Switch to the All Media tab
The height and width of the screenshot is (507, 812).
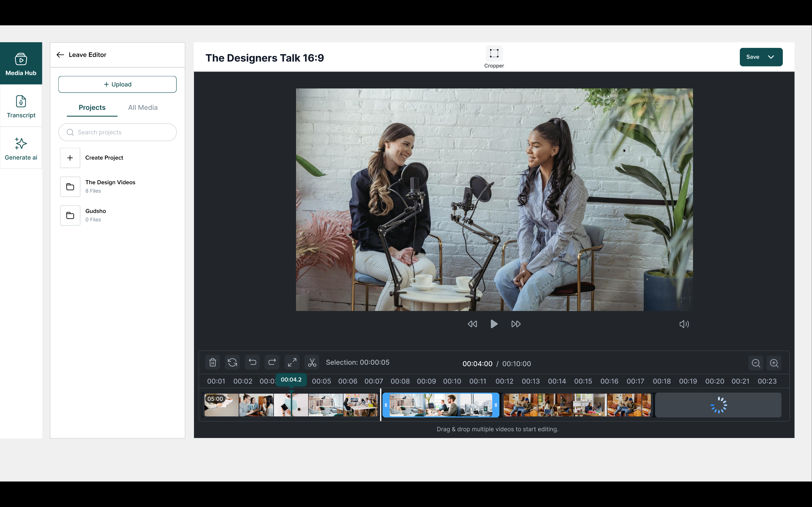pyautogui.click(x=143, y=108)
